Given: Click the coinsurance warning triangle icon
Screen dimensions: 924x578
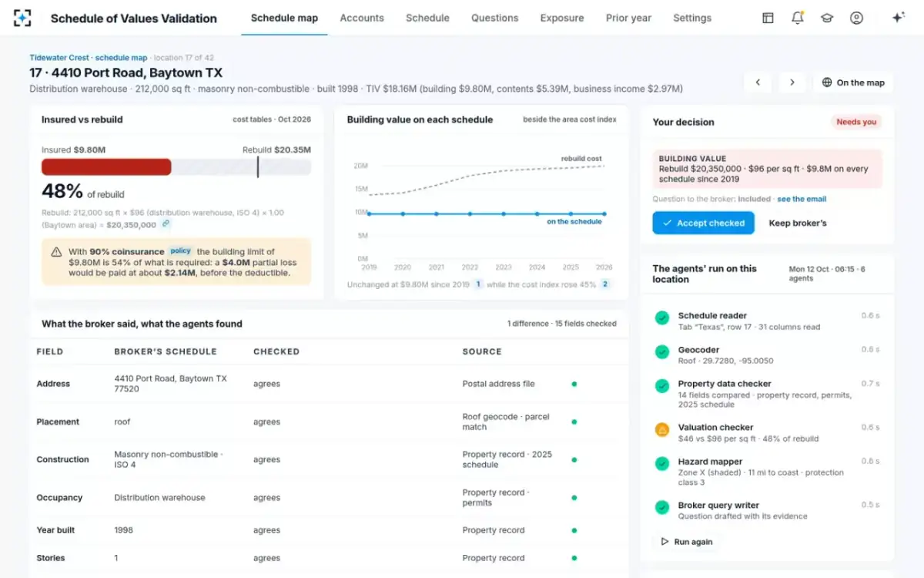Looking at the screenshot, I should coord(56,252).
